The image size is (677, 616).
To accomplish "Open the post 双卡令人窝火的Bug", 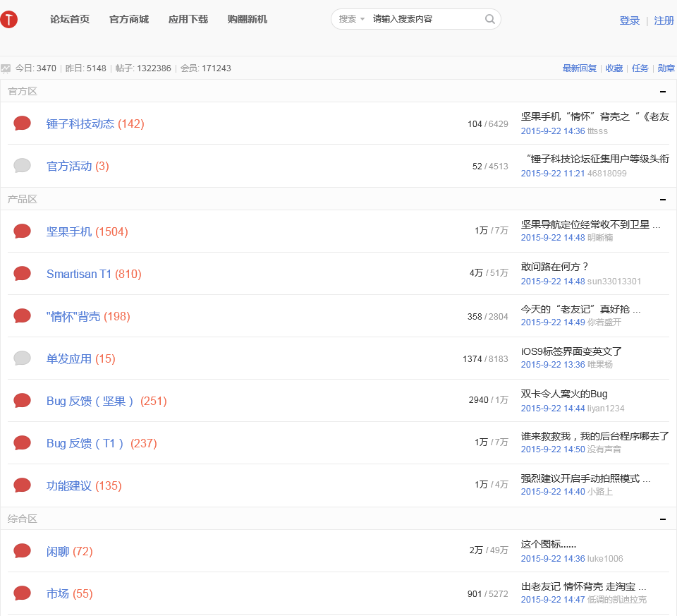I will click(x=564, y=394).
